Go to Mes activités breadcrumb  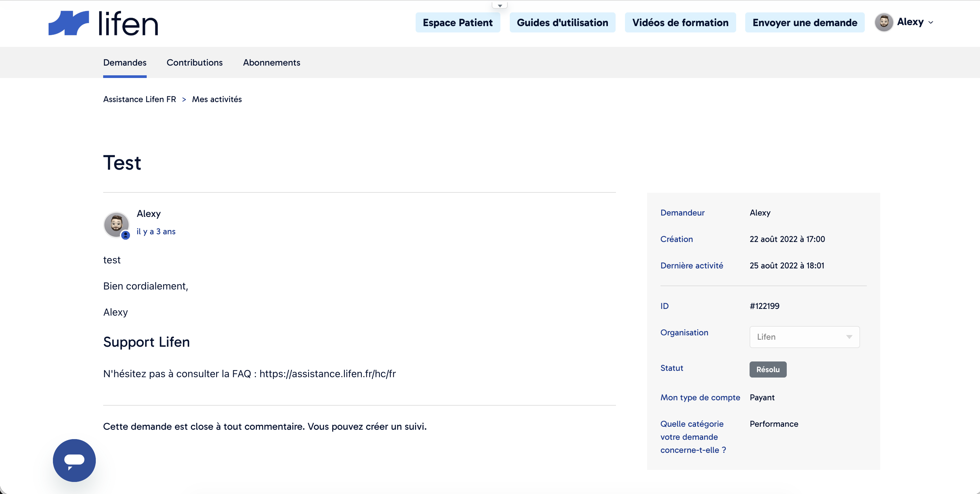click(x=217, y=99)
